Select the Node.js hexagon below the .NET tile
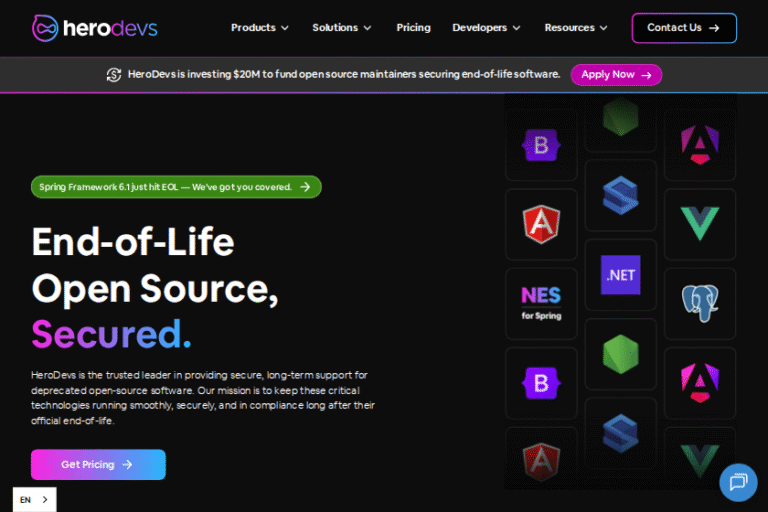This screenshot has width=768, height=512. [620, 354]
